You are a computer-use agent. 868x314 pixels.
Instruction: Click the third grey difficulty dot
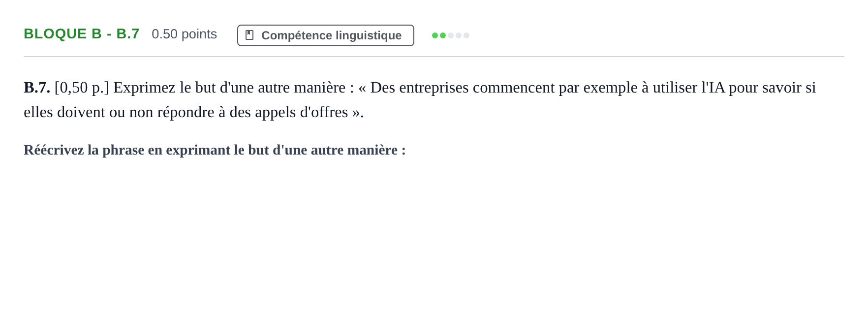tap(451, 35)
